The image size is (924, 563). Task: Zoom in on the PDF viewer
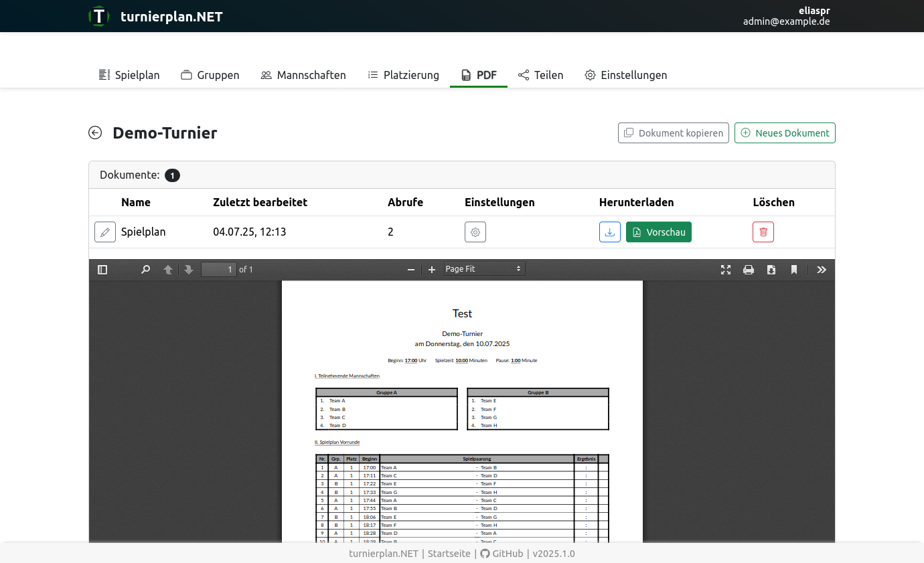pos(432,269)
